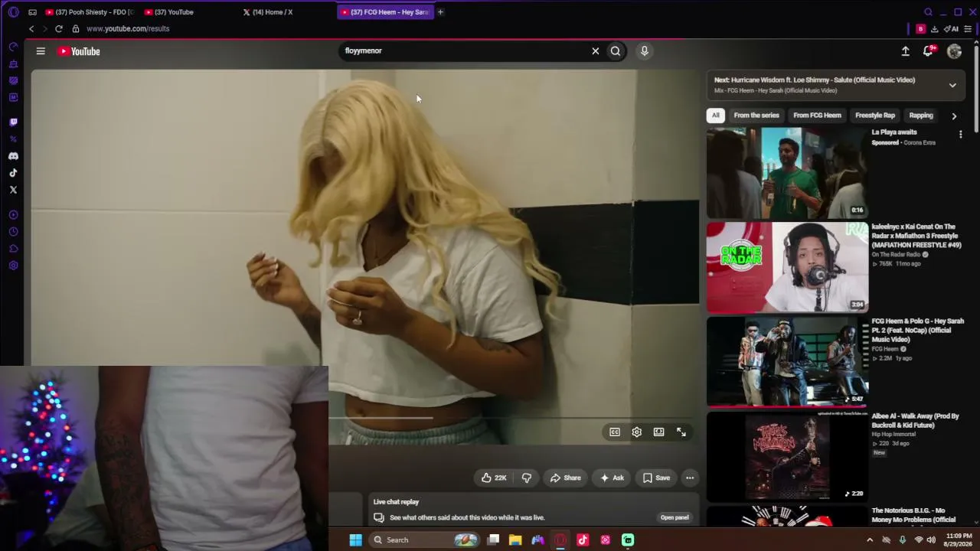Toggle closed captions on the video
Viewport: 980px width, 551px height.
coord(615,432)
